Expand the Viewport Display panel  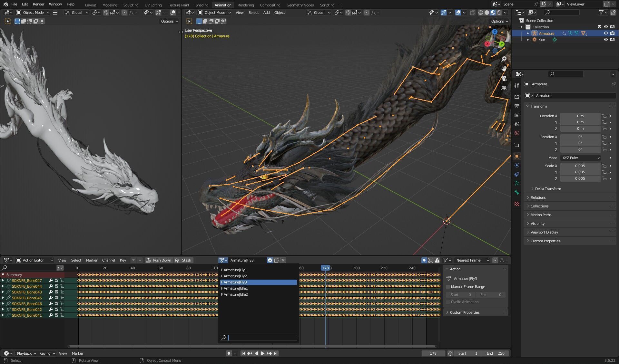pyautogui.click(x=544, y=232)
